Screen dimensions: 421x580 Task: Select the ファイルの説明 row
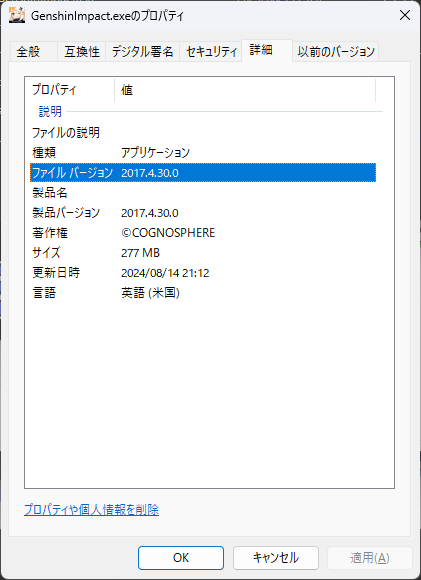(203, 132)
